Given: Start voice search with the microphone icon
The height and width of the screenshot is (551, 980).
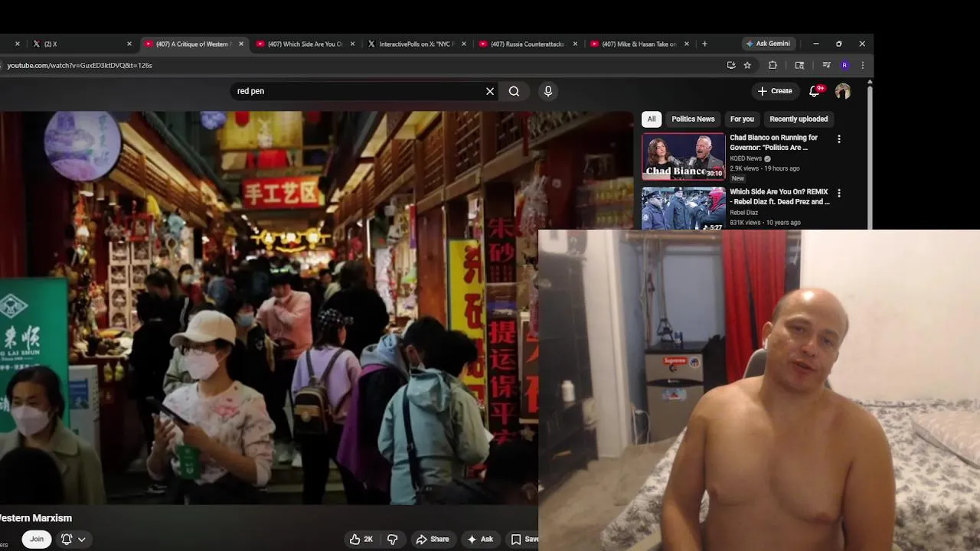Looking at the screenshot, I should (x=547, y=91).
